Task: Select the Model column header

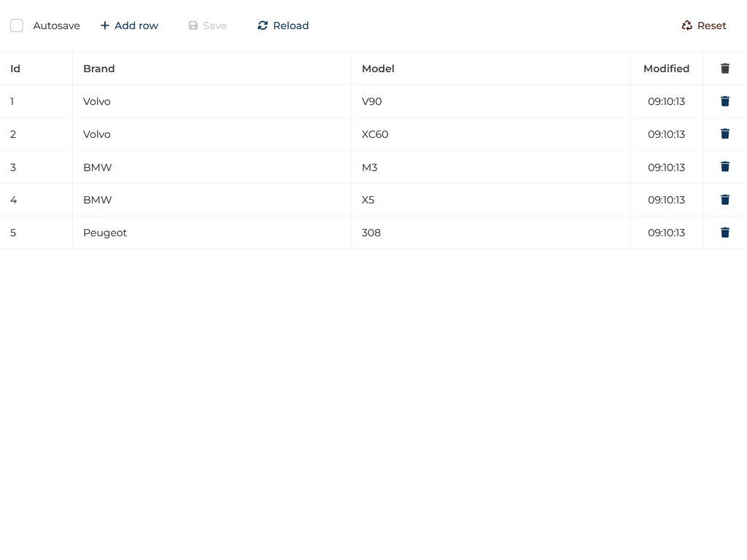Action: [x=378, y=68]
